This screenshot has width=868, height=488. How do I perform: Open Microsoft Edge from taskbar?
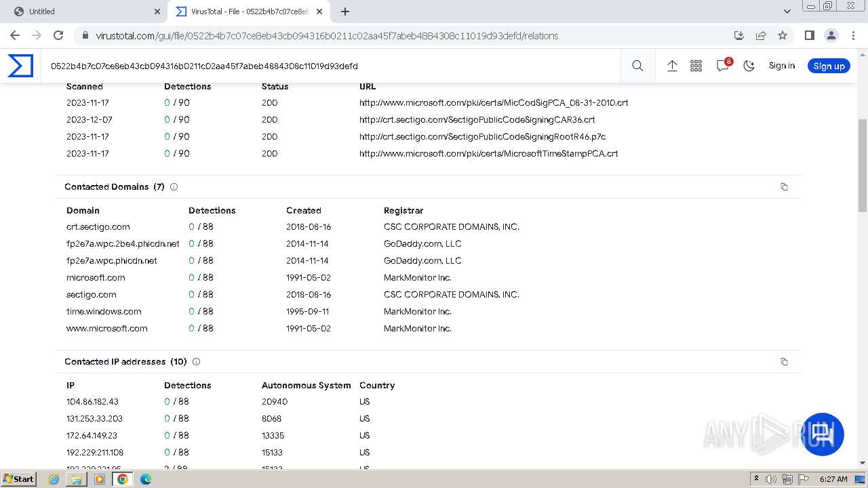tap(146, 479)
